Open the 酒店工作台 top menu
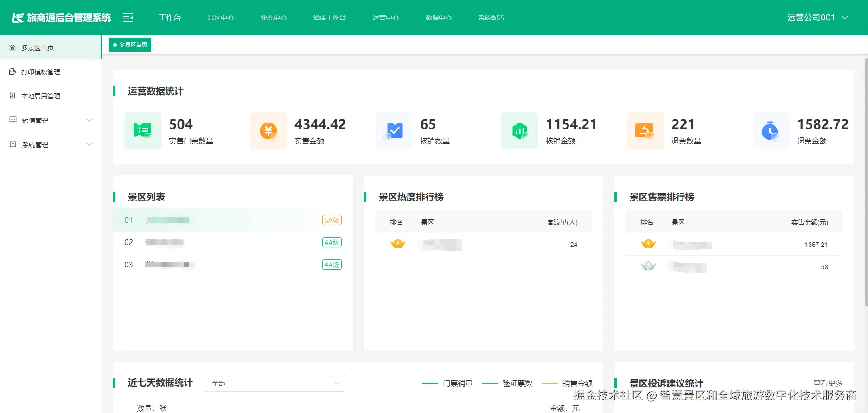The height and width of the screenshot is (413, 868). click(330, 18)
